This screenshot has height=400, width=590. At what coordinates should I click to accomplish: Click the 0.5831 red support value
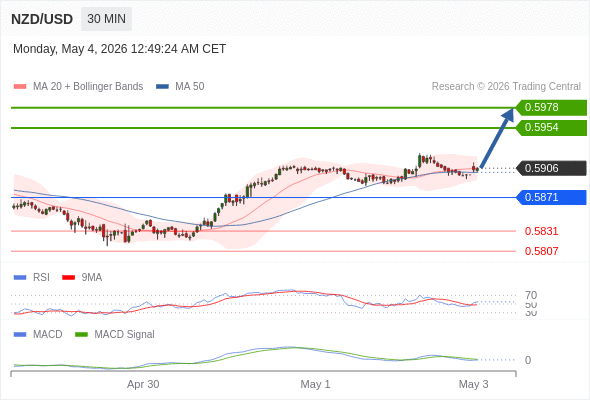(541, 231)
